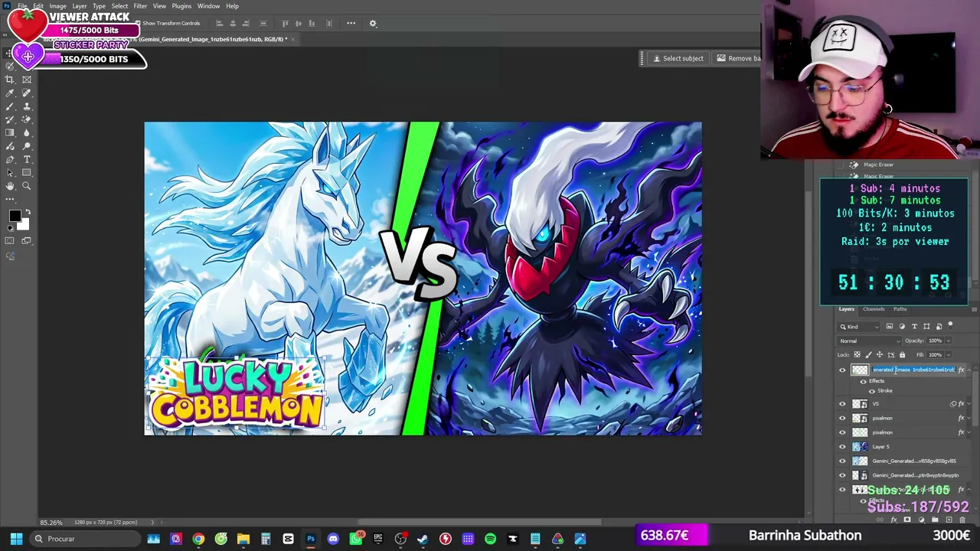
Task: Click the foreground color swatch
Action: click(x=15, y=216)
